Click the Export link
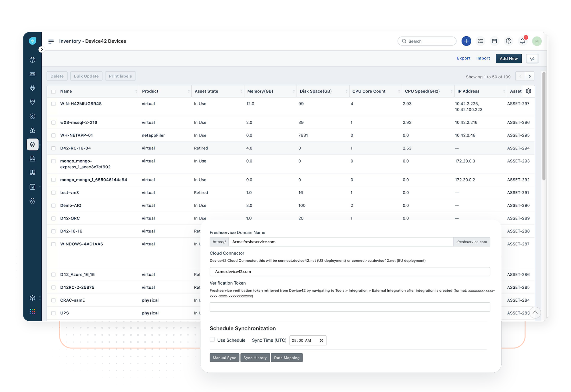The image size is (571, 392). [x=463, y=58]
